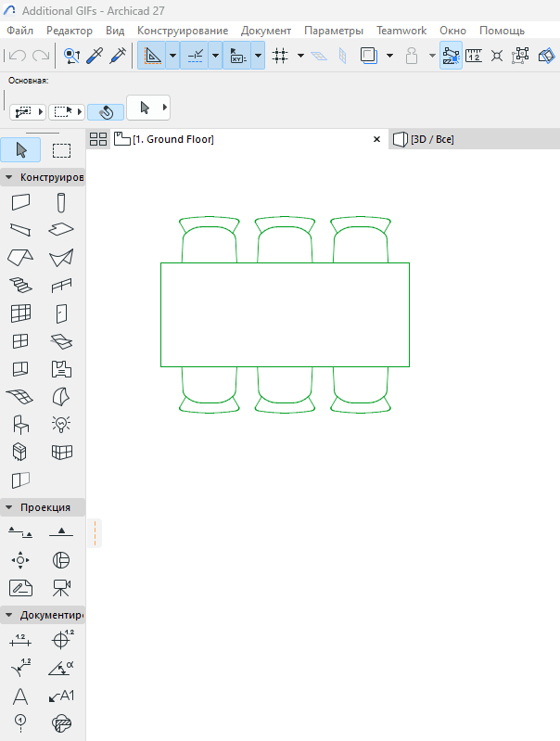The width and height of the screenshot is (560, 741).
Task: Select the Shell tool
Action: coord(61,258)
